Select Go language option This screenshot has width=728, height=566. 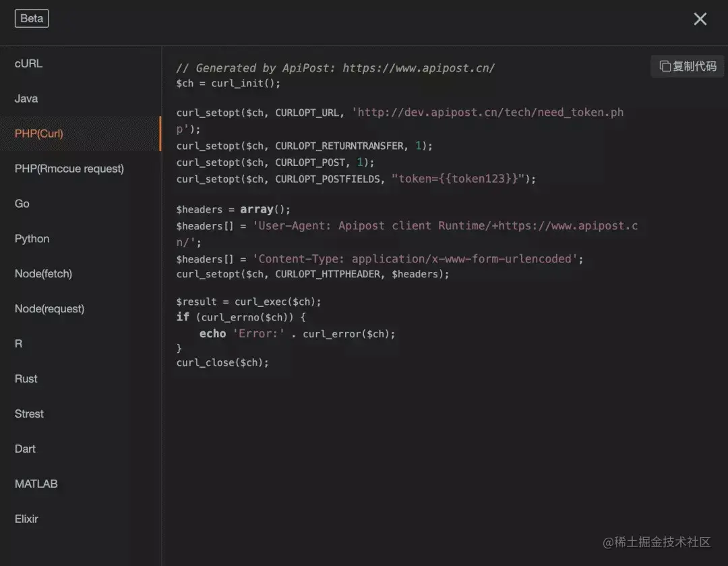[81, 204]
